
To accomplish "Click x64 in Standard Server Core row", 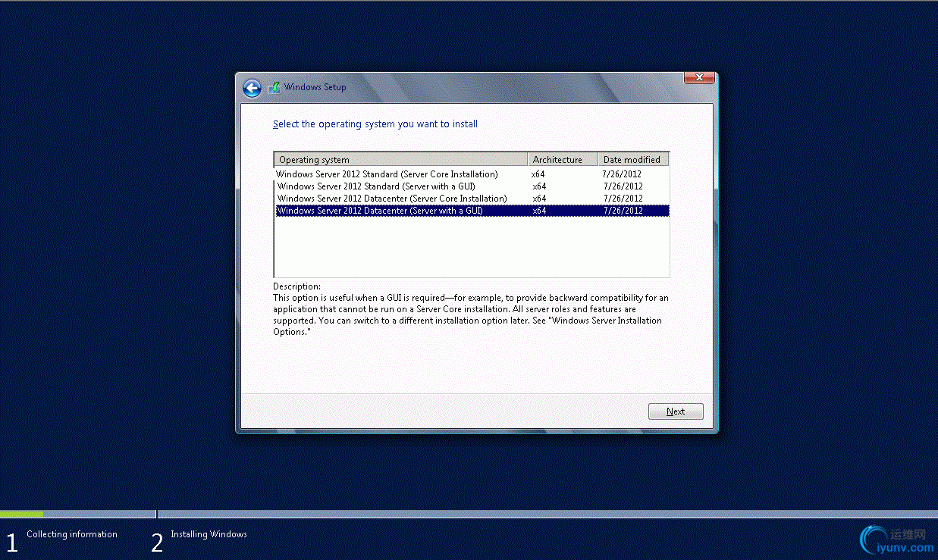I will (538, 174).
